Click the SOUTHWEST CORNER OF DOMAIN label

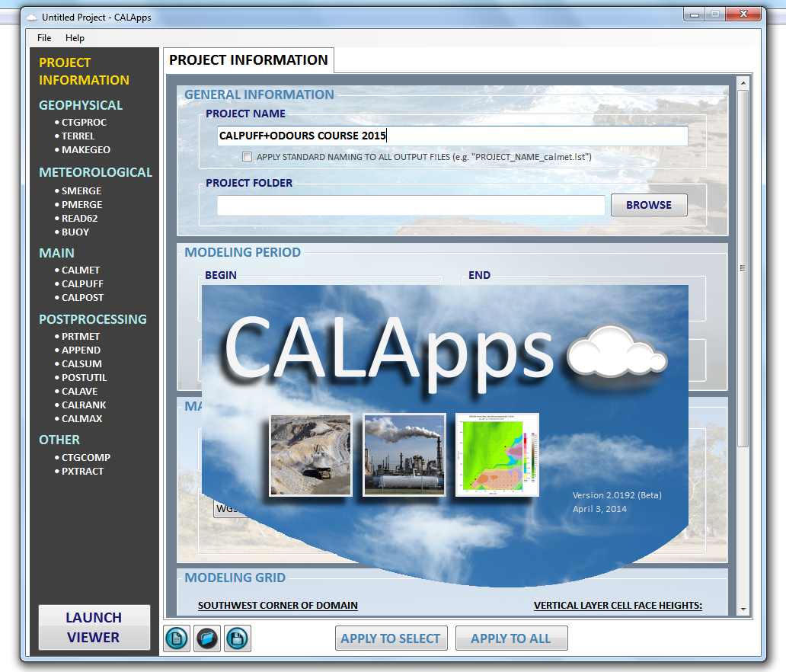278,605
